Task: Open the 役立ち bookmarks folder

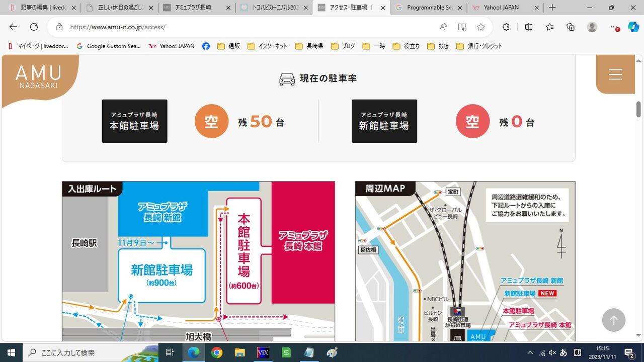Action: pyautogui.click(x=406, y=46)
